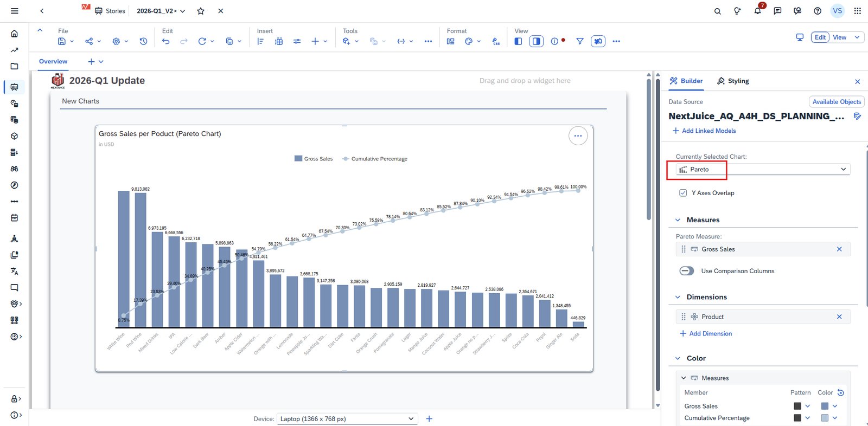
Task: Open Files folder icon in sidebar
Action: (15, 66)
